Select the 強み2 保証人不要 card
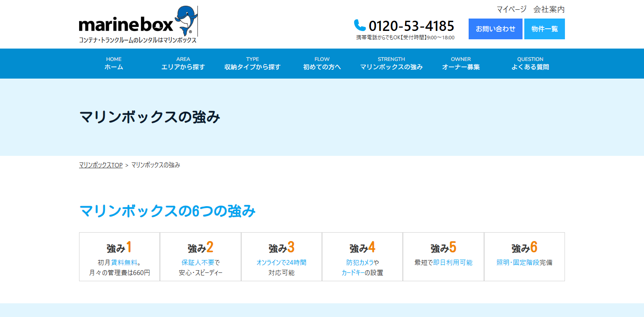The image size is (644, 317). pyautogui.click(x=201, y=257)
